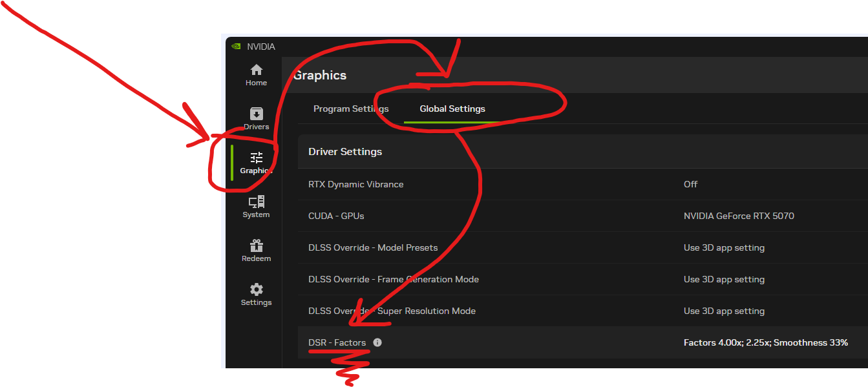Click the NVIDIA logo in title bar
This screenshot has height=387, width=868.
pos(237,47)
